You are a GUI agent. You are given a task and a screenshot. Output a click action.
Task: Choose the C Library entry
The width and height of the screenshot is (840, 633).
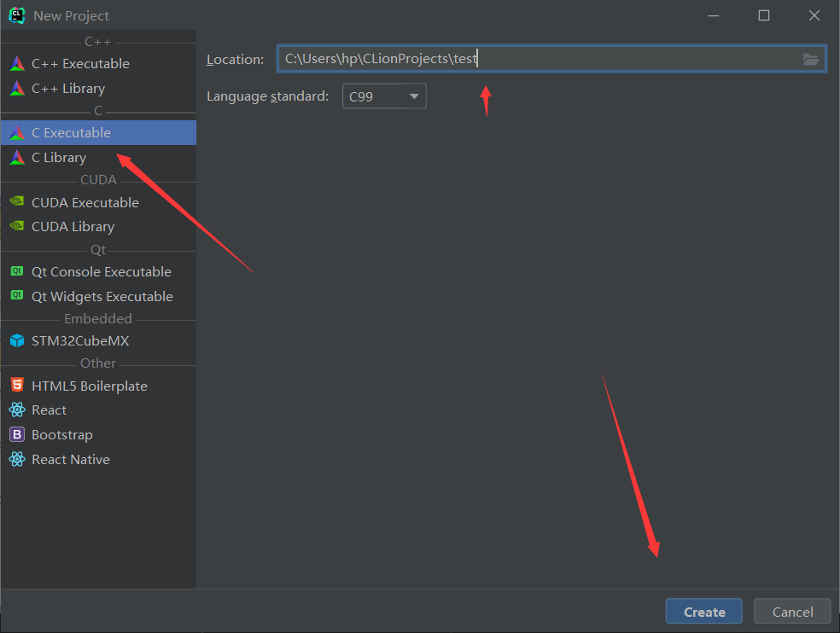[x=98, y=158]
